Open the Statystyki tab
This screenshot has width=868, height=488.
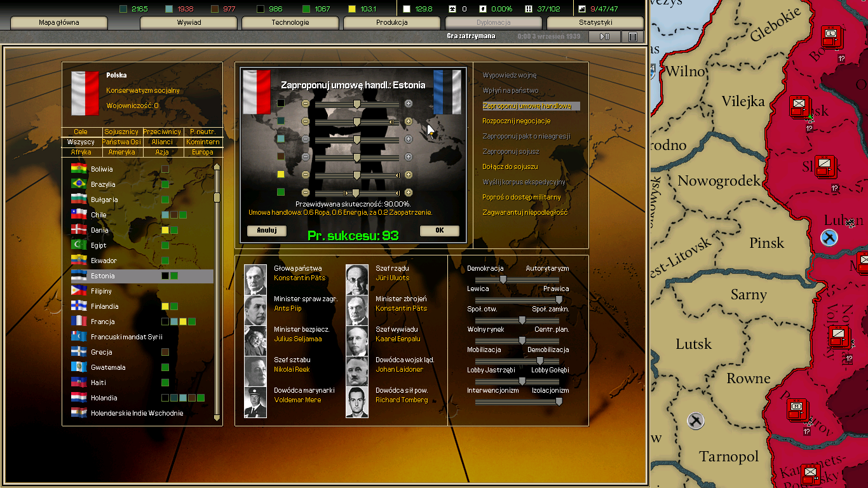point(595,23)
